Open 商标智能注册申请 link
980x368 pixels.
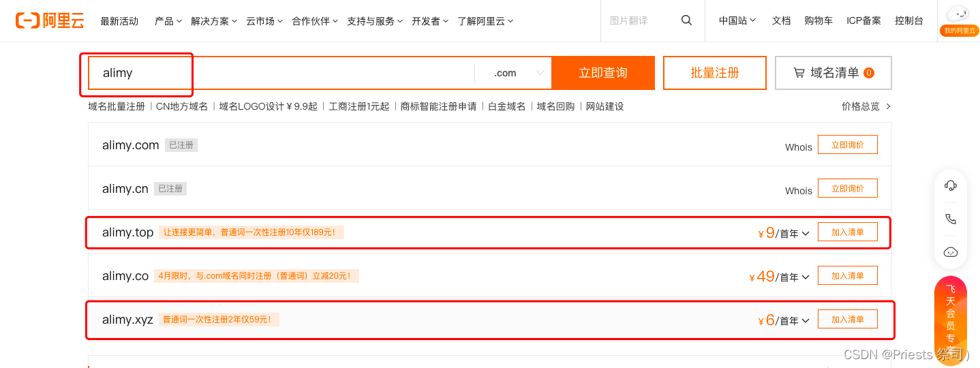[439, 106]
